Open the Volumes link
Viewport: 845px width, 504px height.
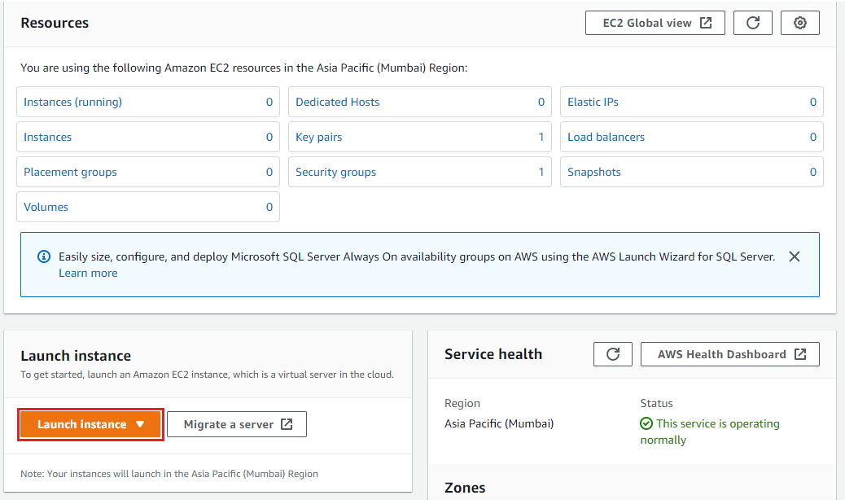[x=46, y=207]
